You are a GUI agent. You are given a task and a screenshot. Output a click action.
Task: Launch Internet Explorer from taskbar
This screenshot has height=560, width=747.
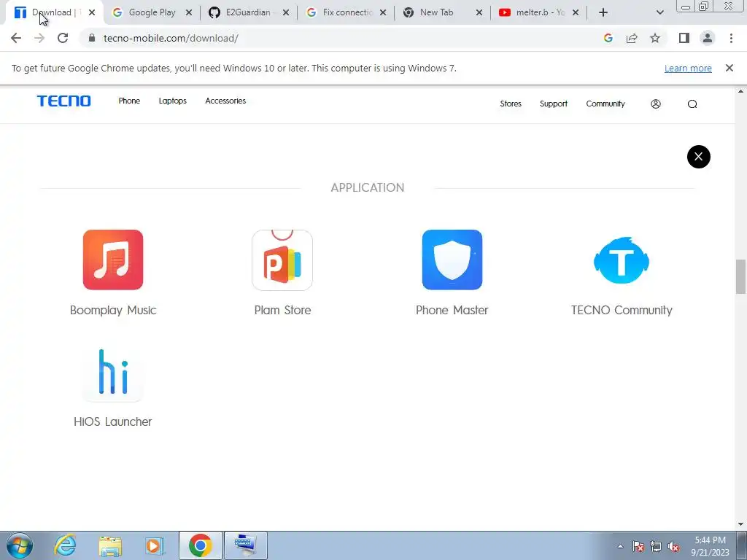pos(65,545)
